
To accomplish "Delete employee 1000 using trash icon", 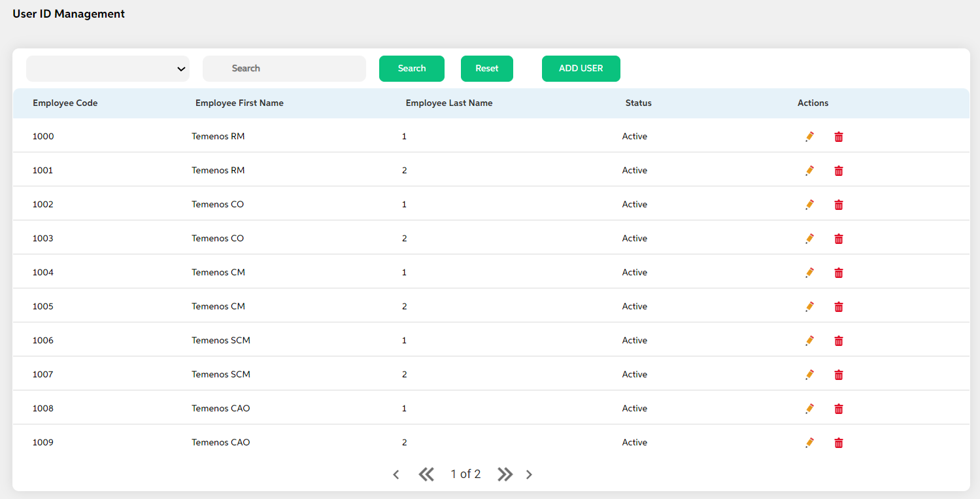I will 839,137.
